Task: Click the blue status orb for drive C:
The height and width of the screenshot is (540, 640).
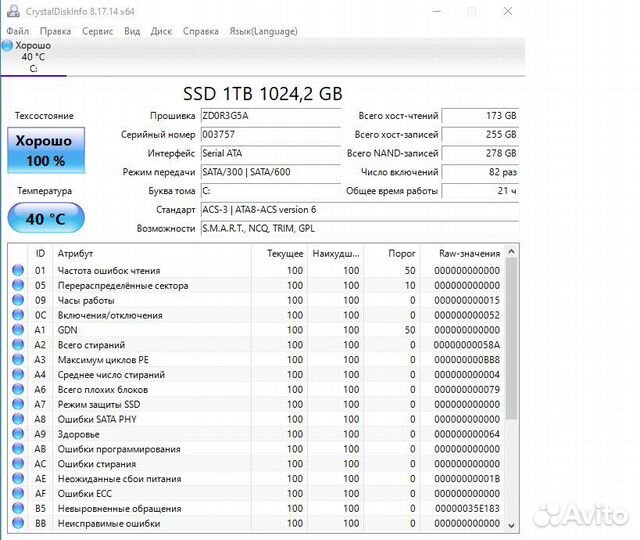Action: (x=8, y=46)
